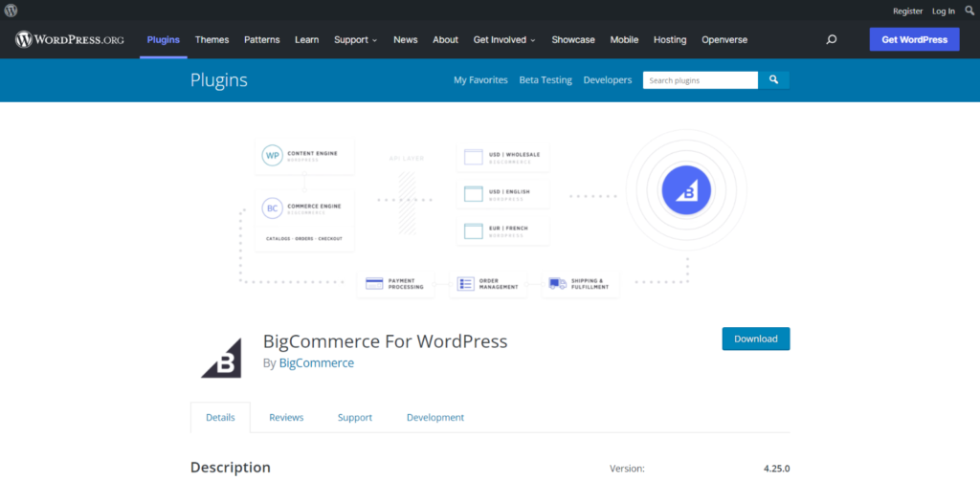This screenshot has width=980, height=481.
Task: Click the Register link
Action: (x=907, y=11)
